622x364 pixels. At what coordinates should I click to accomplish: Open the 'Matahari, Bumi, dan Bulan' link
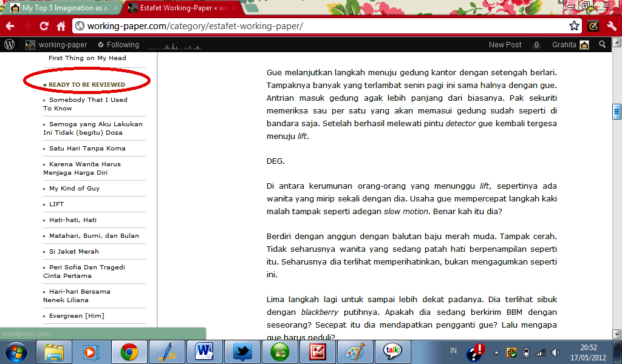point(94,235)
